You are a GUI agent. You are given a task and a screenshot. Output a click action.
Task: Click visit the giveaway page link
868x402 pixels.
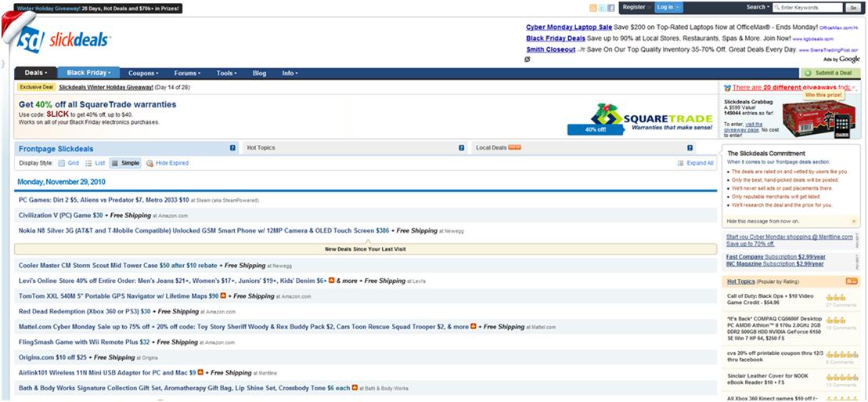743,127
